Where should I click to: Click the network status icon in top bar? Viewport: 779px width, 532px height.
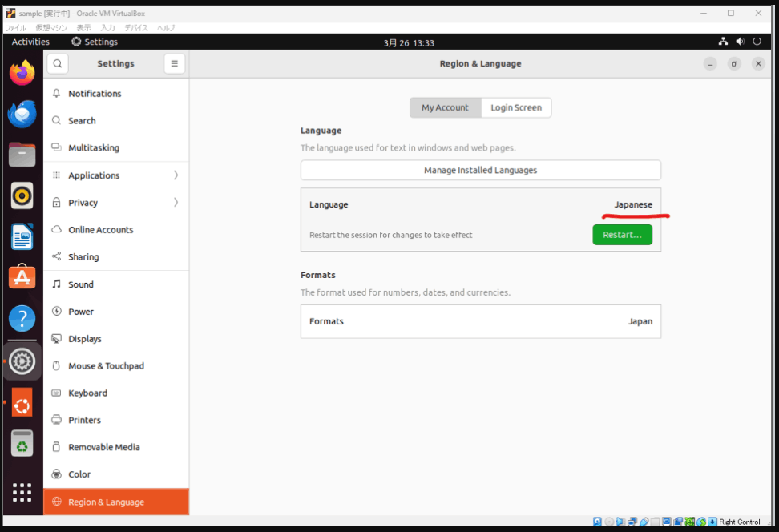(x=723, y=42)
